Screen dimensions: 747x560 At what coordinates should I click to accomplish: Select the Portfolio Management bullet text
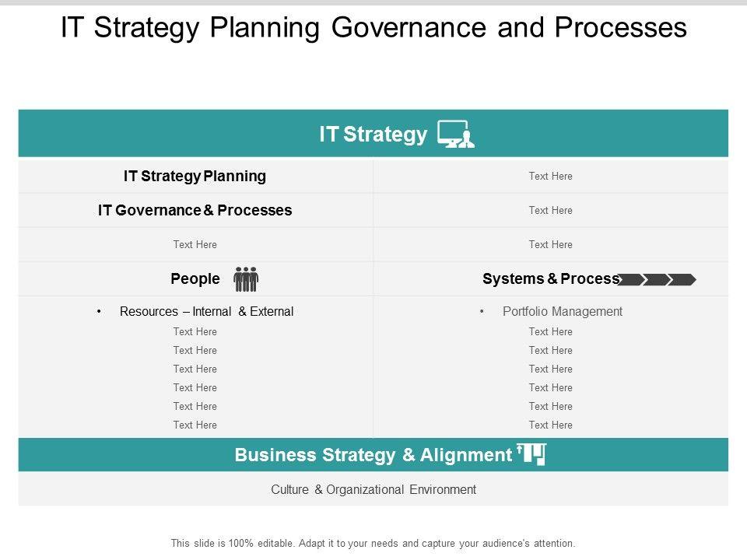click(x=562, y=312)
